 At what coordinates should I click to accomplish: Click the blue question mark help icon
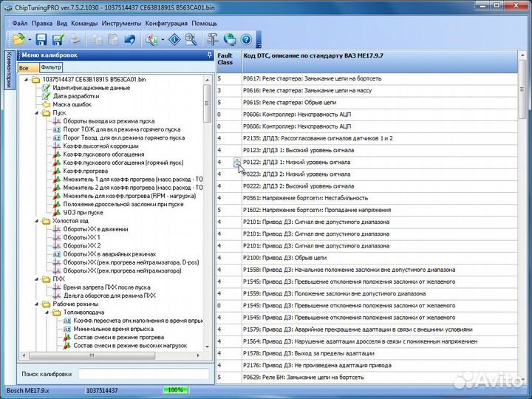[246, 39]
